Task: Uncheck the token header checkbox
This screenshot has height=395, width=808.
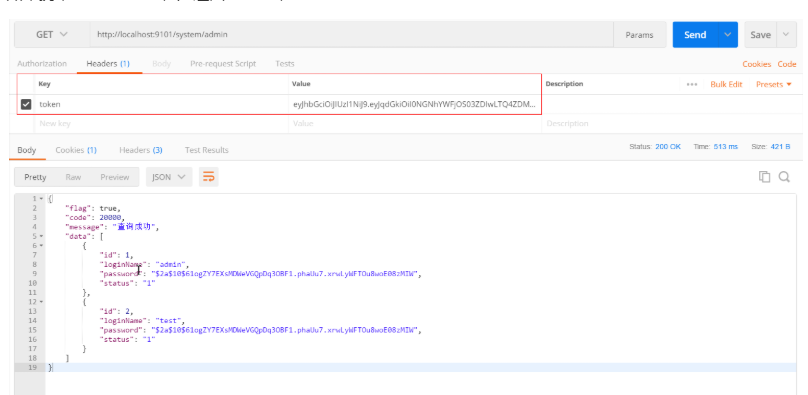Action: tap(26, 105)
